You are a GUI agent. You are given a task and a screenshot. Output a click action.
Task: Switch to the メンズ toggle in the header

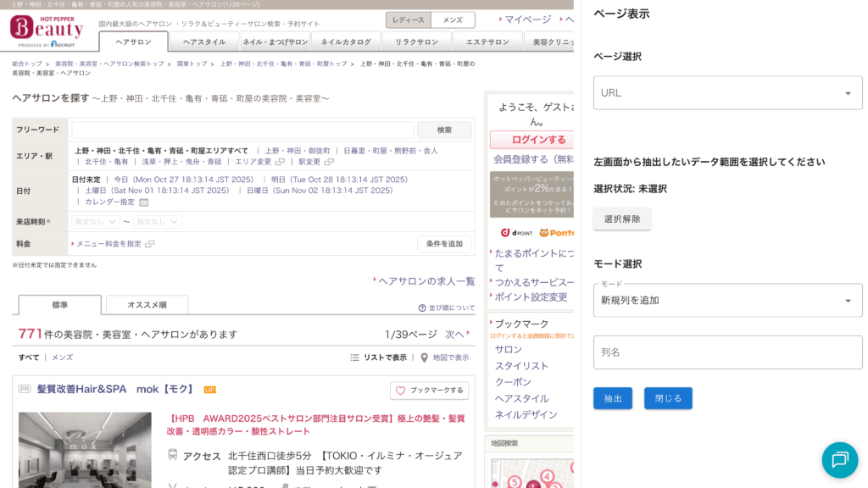453,19
